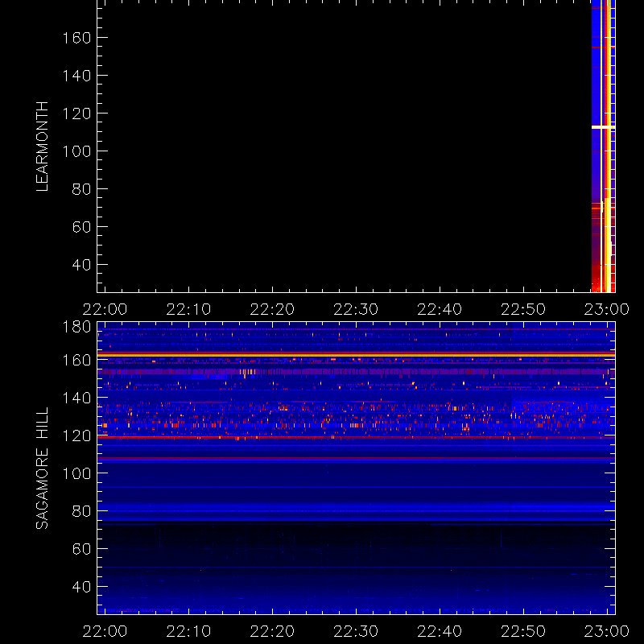Click 22:00 time label under LEARMONTH plot
This screenshot has height=644, width=644.
coord(105,309)
